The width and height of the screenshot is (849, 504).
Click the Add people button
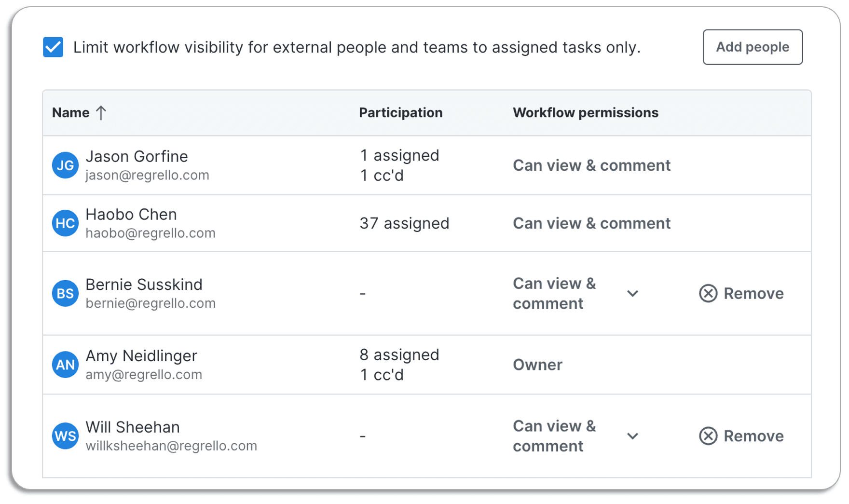click(x=753, y=47)
